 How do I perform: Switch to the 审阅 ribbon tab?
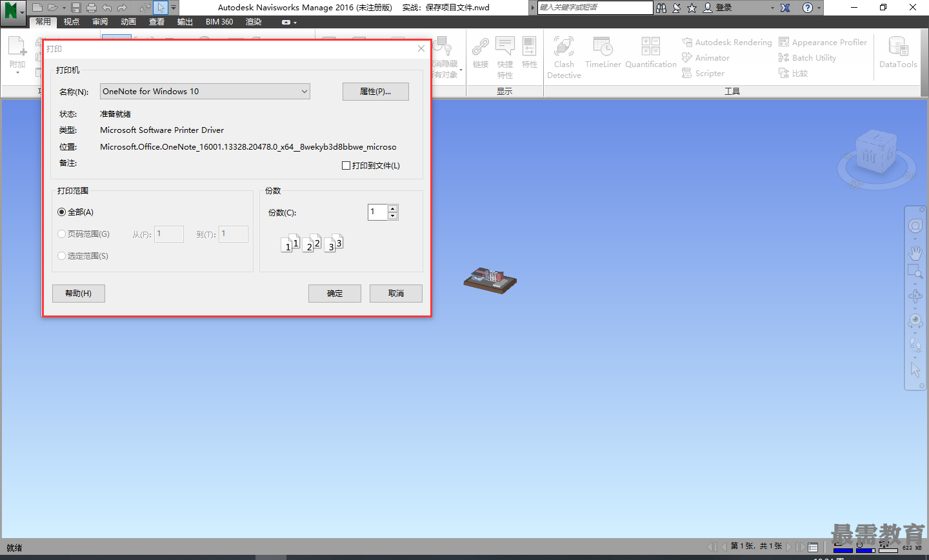(100, 22)
